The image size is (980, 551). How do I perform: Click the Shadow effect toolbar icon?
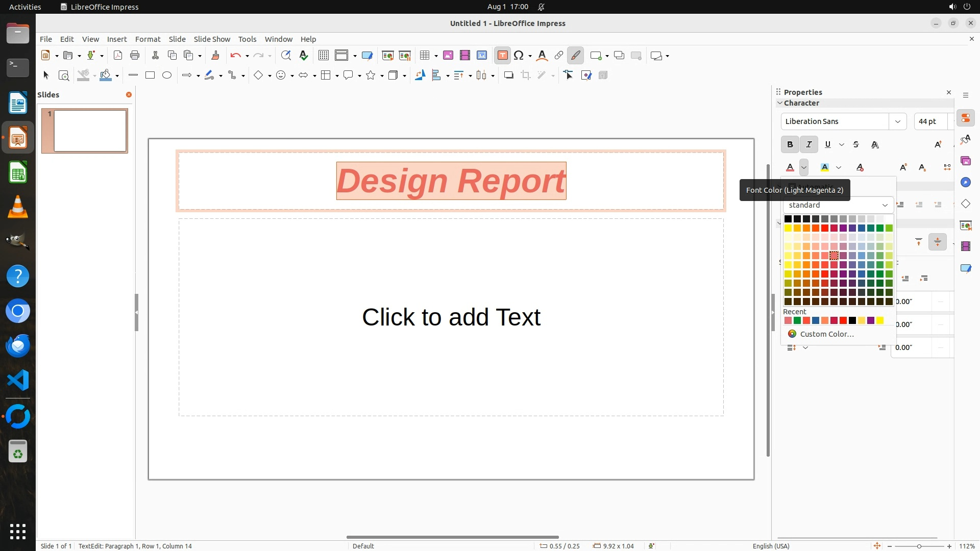tap(508, 76)
